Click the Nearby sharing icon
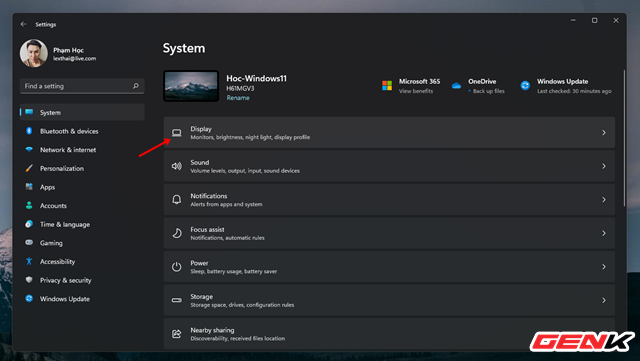This screenshot has width=640, height=361. coord(176,334)
